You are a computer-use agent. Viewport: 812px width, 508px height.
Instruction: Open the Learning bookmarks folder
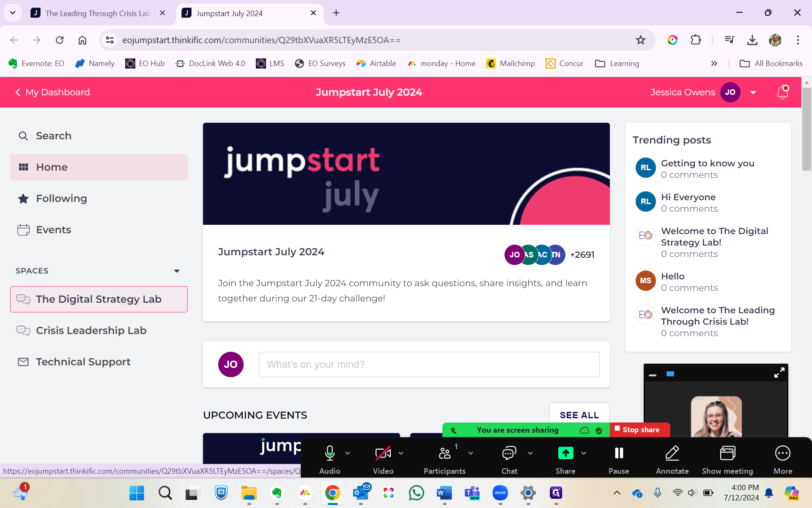[617, 63]
